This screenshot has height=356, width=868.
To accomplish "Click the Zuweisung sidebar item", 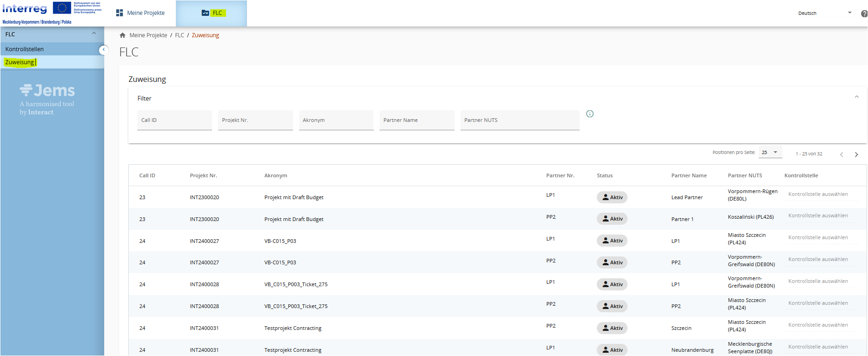I will coord(20,62).
